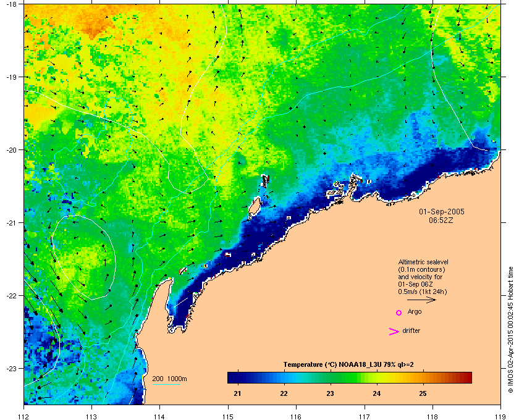This screenshot has height=420, width=519.
Task: Click longitude axis label 118
Action: 432,416
